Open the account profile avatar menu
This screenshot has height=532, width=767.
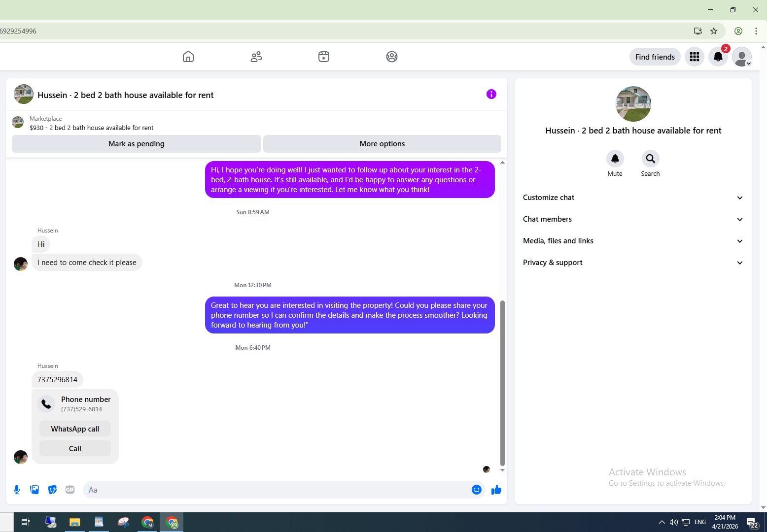point(742,57)
